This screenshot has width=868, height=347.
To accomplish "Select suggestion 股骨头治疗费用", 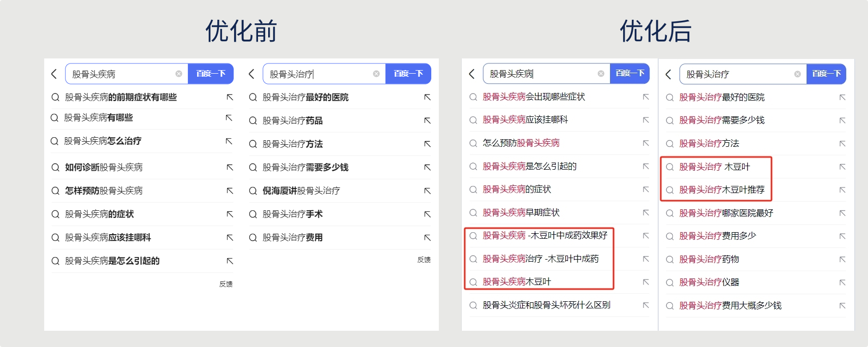I will click(293, 237).
